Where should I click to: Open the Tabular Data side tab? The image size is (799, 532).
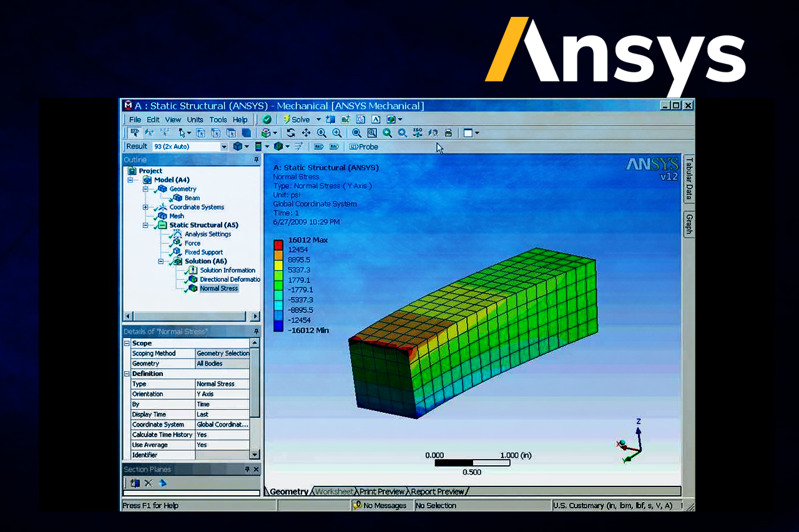tap(689, 178)
